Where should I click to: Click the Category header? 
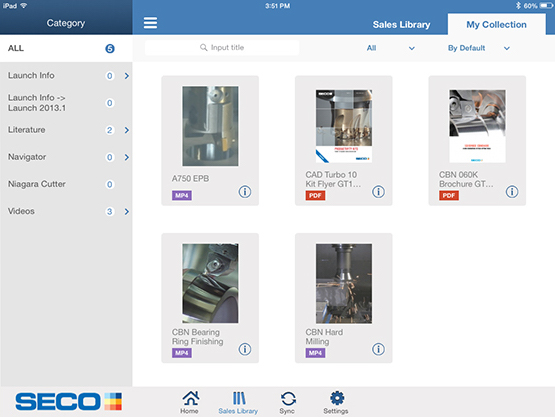click(66, 23)
